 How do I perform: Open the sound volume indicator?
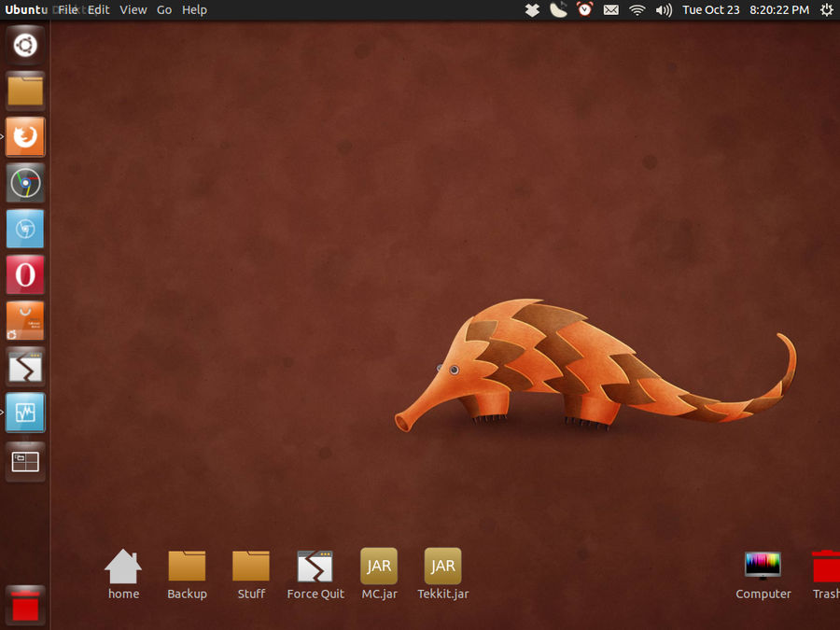(664, 10)
